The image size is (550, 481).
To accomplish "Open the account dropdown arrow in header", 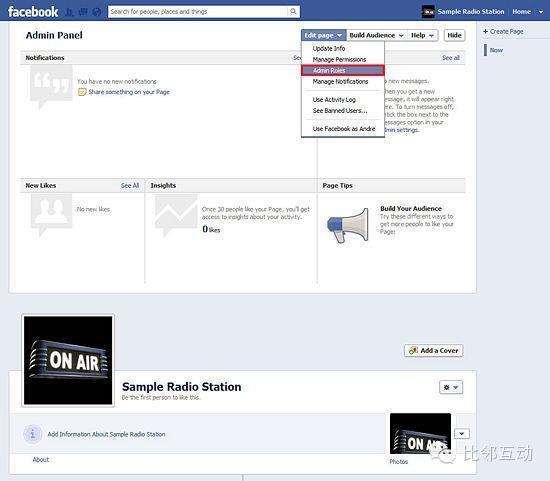I will (x=541, y=12).
